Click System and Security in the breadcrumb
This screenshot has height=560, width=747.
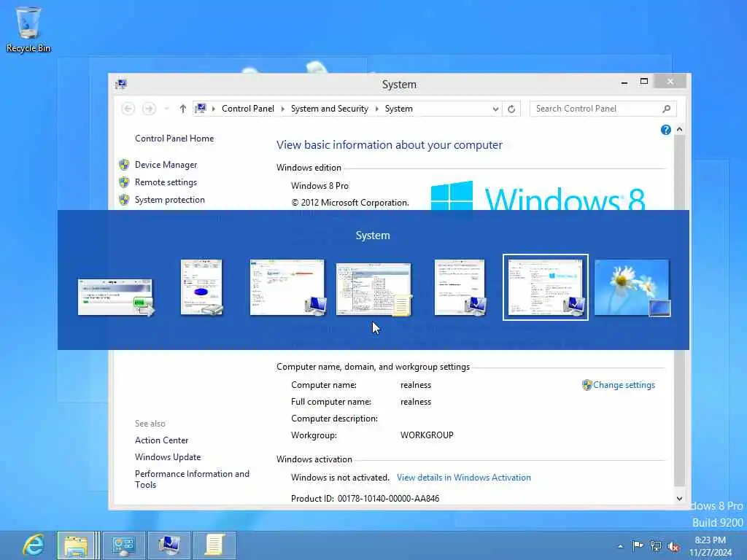pyautogui.click(x=330, y=109)
